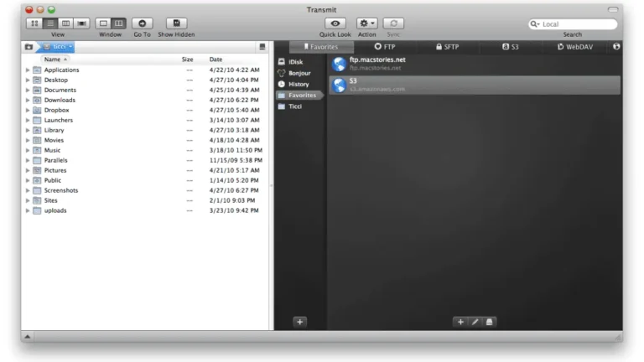Select the ftp.macstories.net favorite
This screenshot has height=362, width=644.
click(475, 64)
